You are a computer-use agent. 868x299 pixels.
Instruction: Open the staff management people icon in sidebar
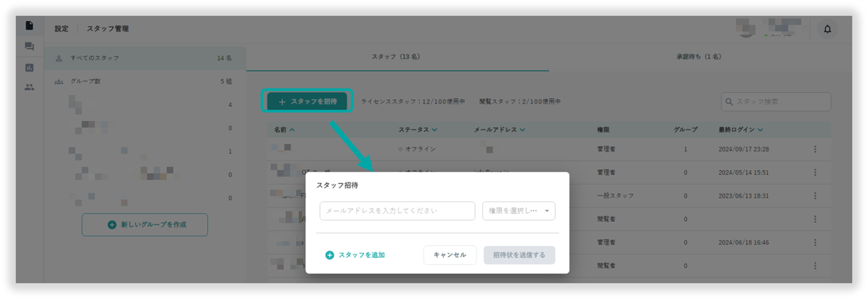30,87
